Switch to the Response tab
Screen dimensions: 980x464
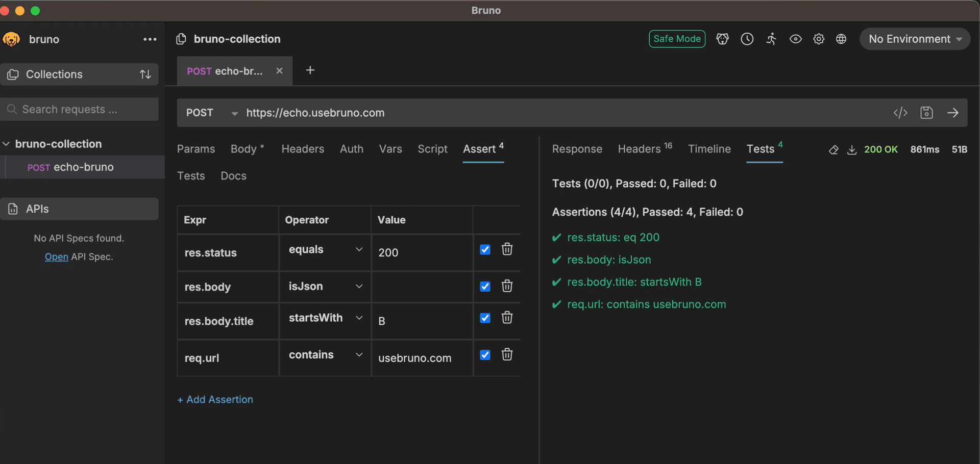577,149
